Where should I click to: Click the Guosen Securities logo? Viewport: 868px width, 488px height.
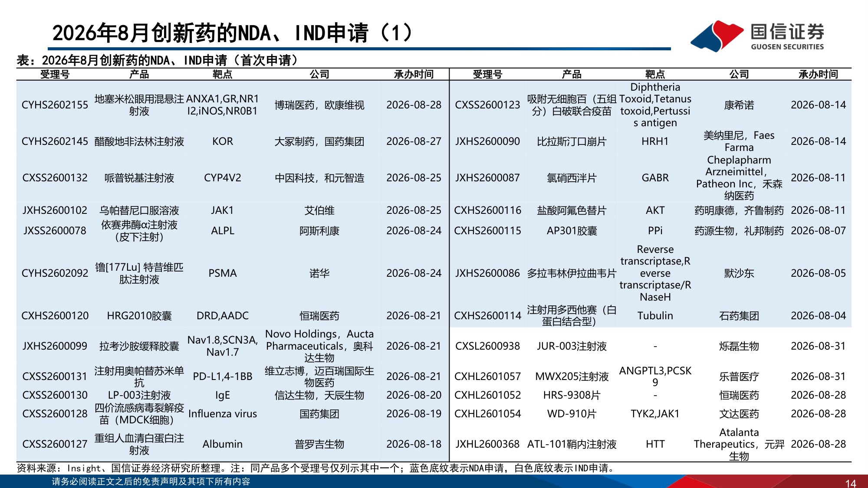pyautogui.click(x=757, y=36)
